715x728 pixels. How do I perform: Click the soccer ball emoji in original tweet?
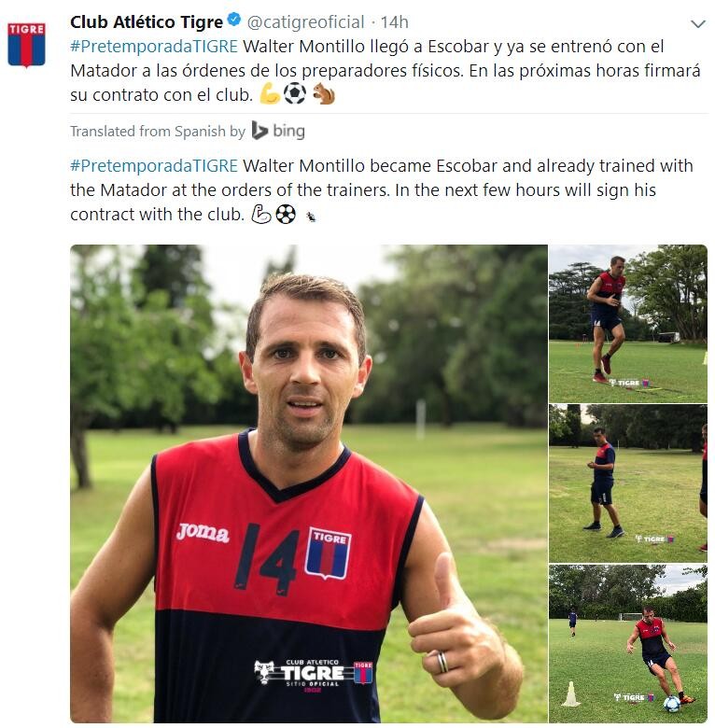[x=295, y=93]
